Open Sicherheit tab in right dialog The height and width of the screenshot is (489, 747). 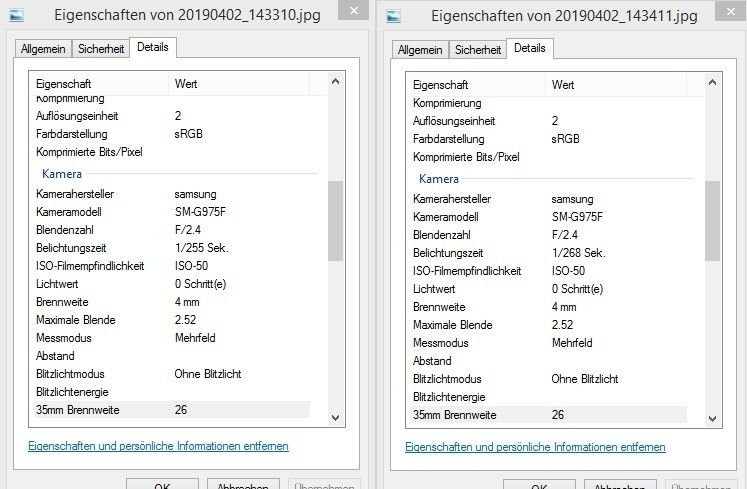(478, 50)
